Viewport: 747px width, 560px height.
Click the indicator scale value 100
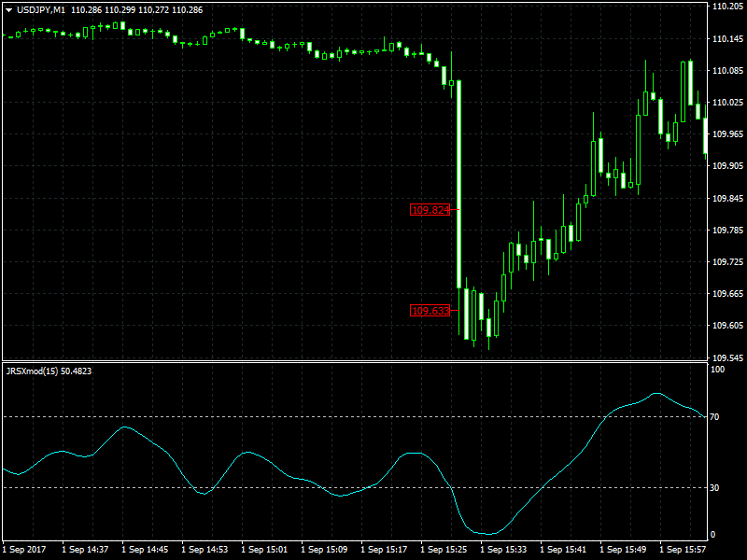717,370
